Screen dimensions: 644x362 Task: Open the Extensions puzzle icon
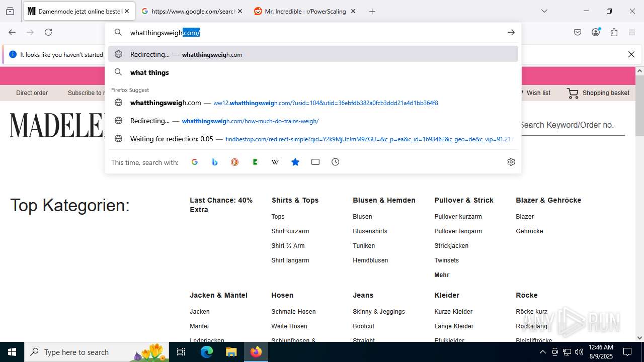pyautogui.click(x=614, y=32)
